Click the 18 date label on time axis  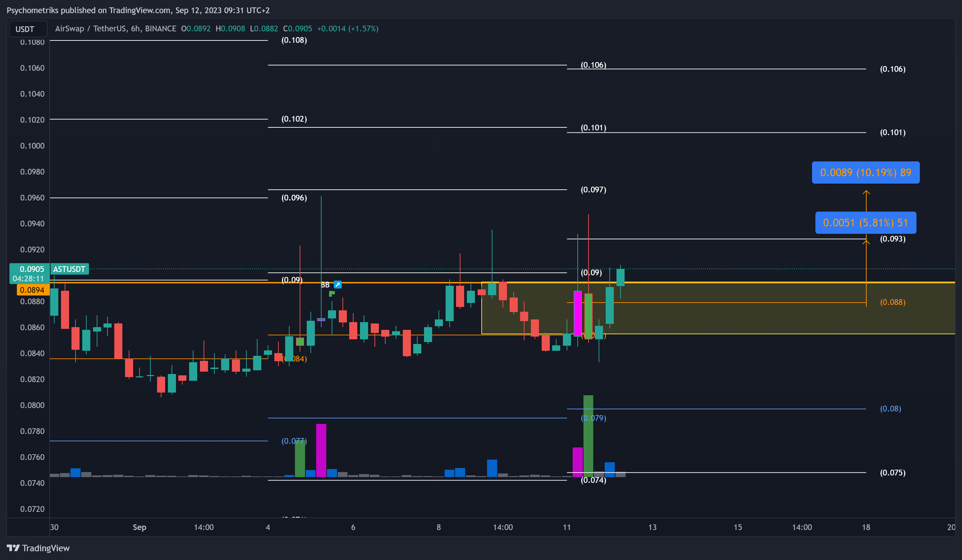point(866,527)
